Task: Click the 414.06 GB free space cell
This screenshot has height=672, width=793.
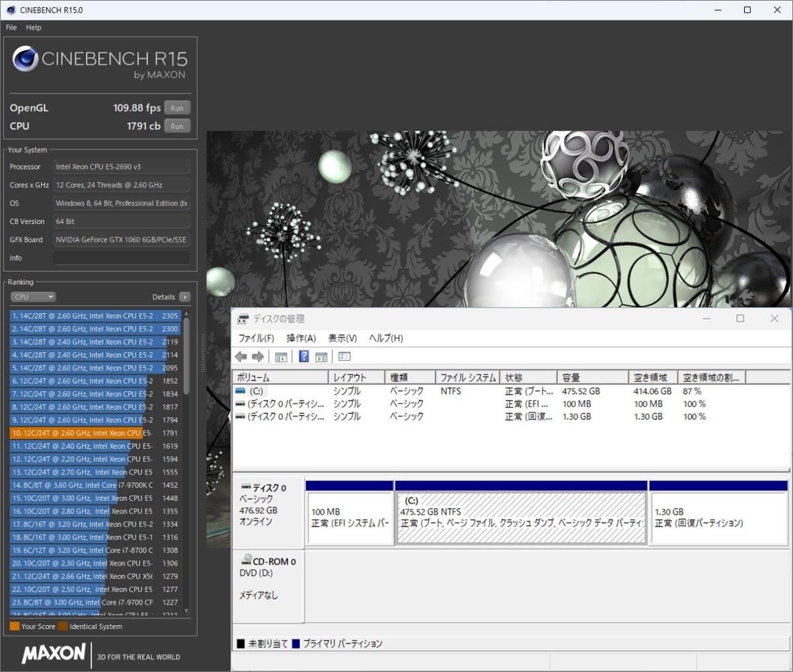Action: tap(652, 391)
